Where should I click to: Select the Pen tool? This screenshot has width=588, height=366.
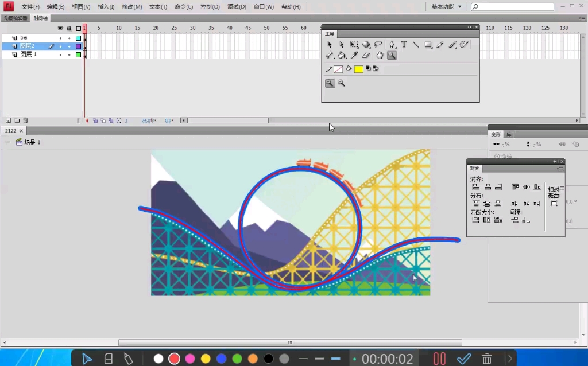pos(392,45)
